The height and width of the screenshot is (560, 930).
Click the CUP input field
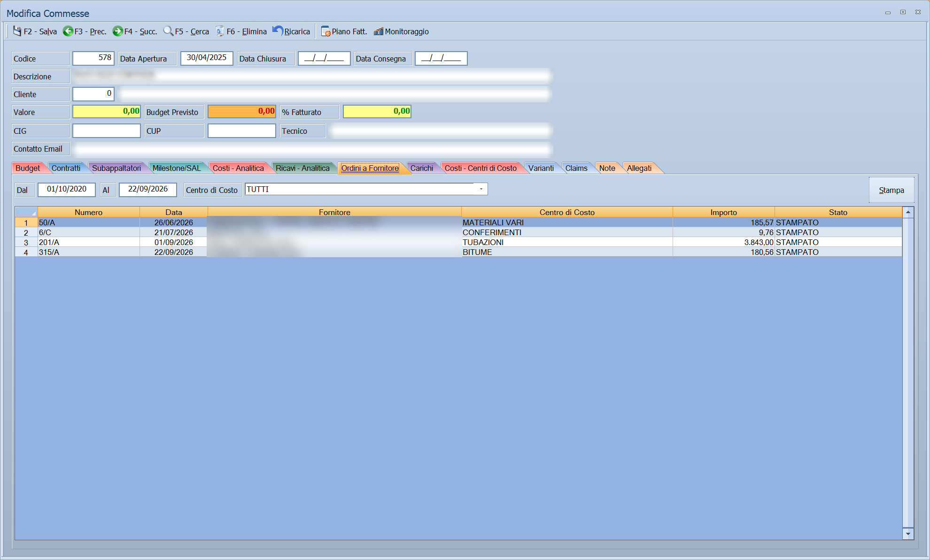(242, 130)
